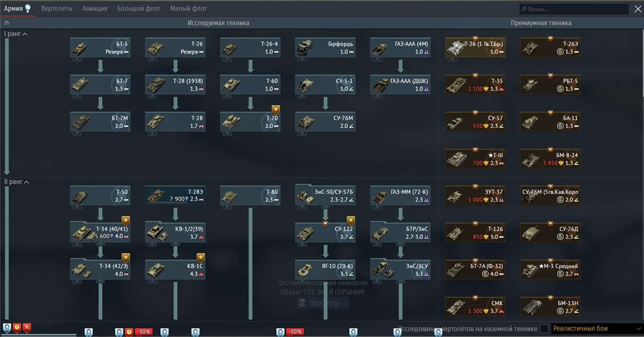Open the Вертолёты tab
The height and width of the screenshot is (337, 644).
click(x=56, y=8)
